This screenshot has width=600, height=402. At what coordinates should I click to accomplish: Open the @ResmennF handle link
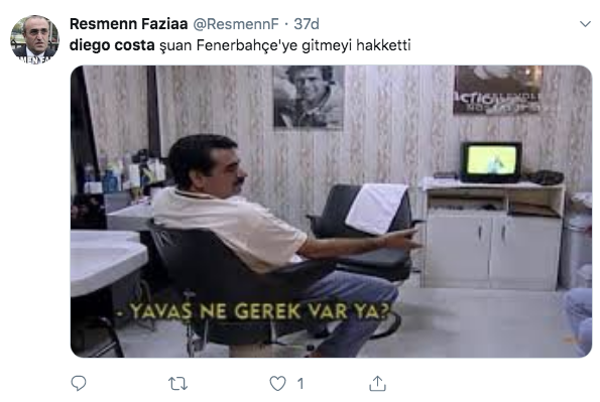(236, 24)
